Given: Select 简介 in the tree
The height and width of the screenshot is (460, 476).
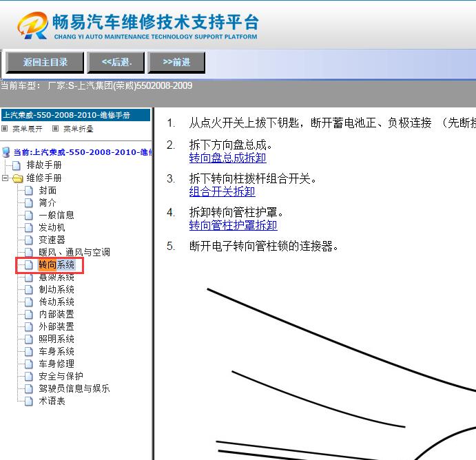Looking at the screenshot, I should click(x=48, y=202).
